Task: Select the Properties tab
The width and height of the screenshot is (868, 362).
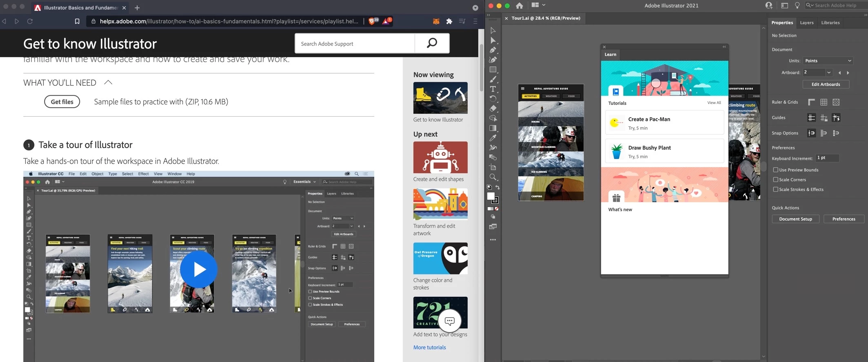Action: click(782, 23)
